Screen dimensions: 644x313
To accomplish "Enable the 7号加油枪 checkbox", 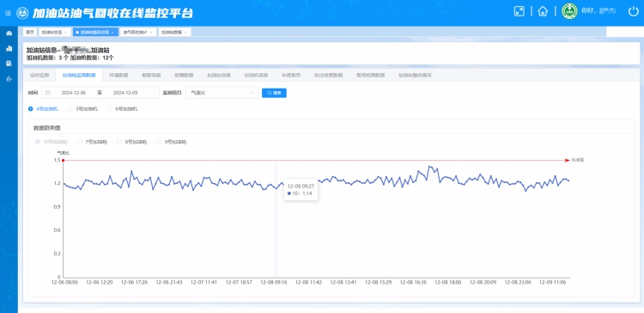I will 80,142.
